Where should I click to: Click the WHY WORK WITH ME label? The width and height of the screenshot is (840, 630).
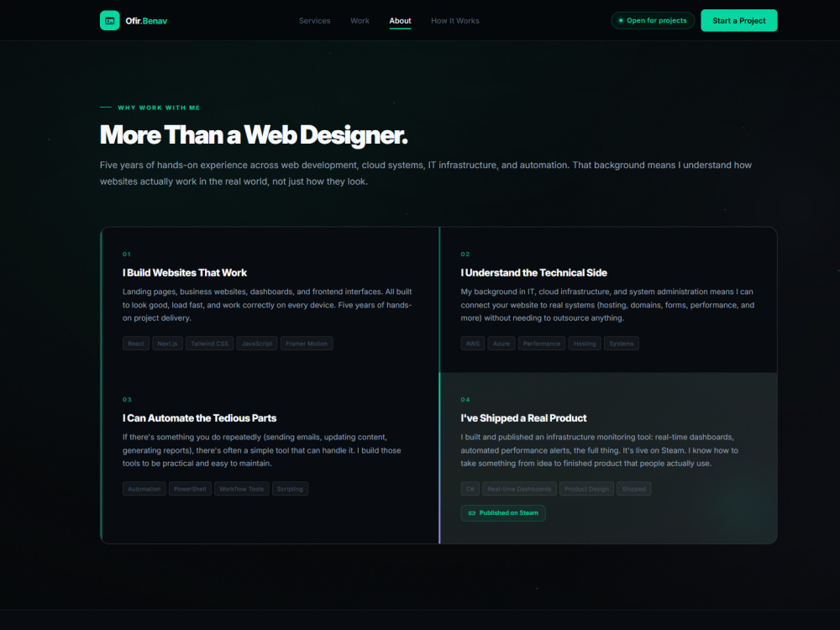[159, 108]
